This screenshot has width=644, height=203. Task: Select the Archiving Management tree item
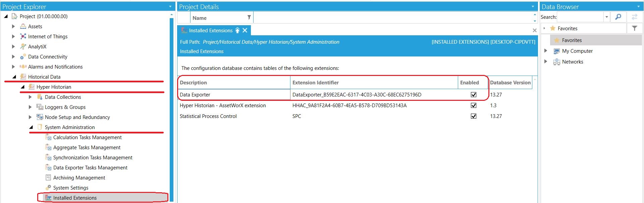coord(79,177)
